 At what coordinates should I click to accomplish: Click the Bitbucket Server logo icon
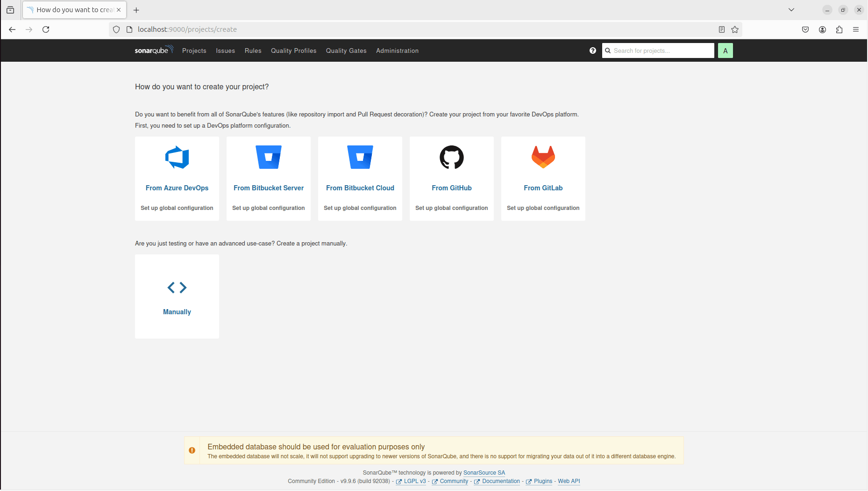click(x=269, y=157)
